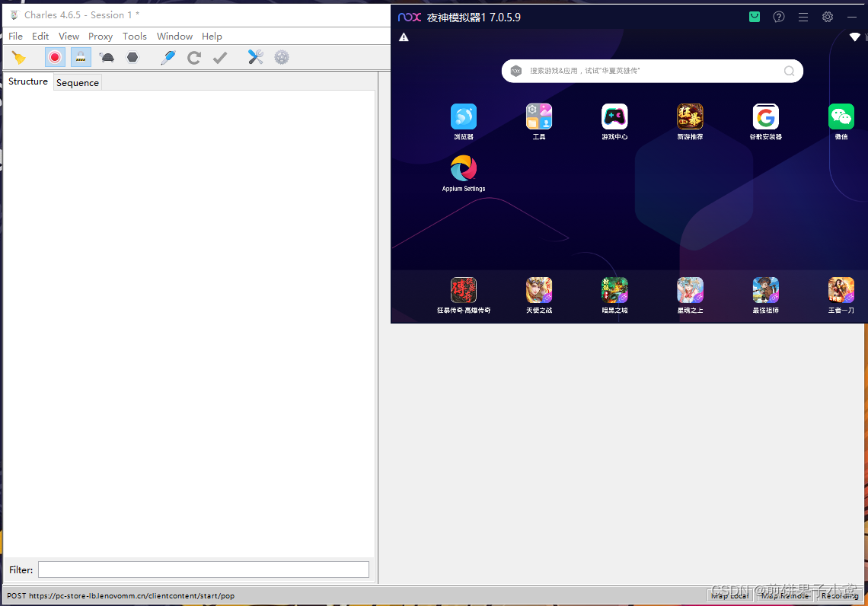Open the 新游推荐 app icon
Screen dimensions: 868x606
coord(690,122)
